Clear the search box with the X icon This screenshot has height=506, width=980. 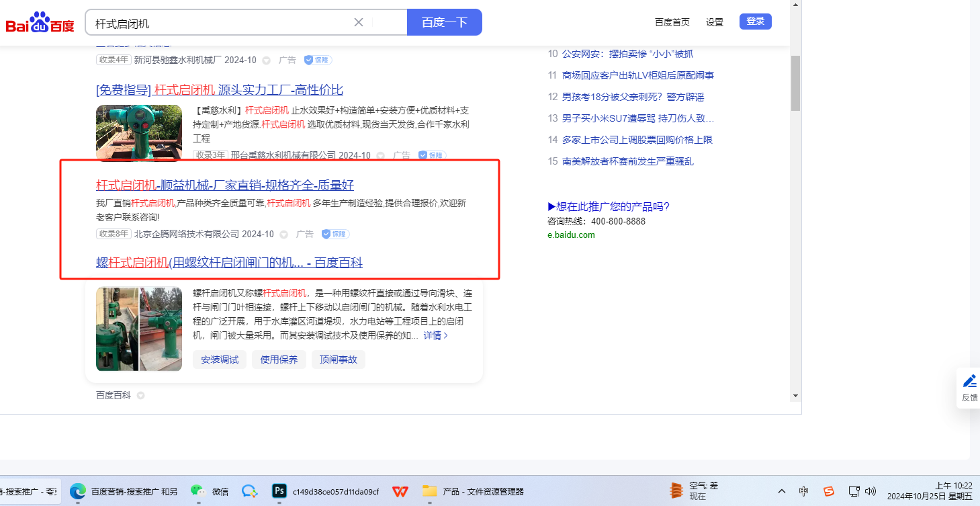tap(359, 22)
